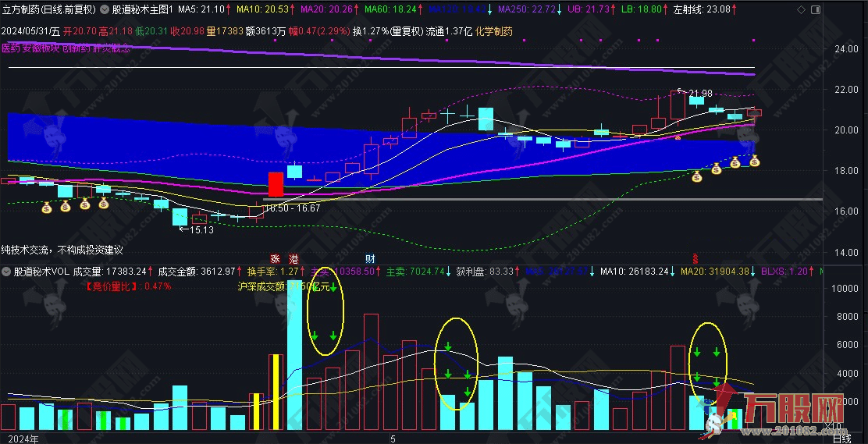
Task: Click the red S marker below the chart
Action: pos(695,257)
